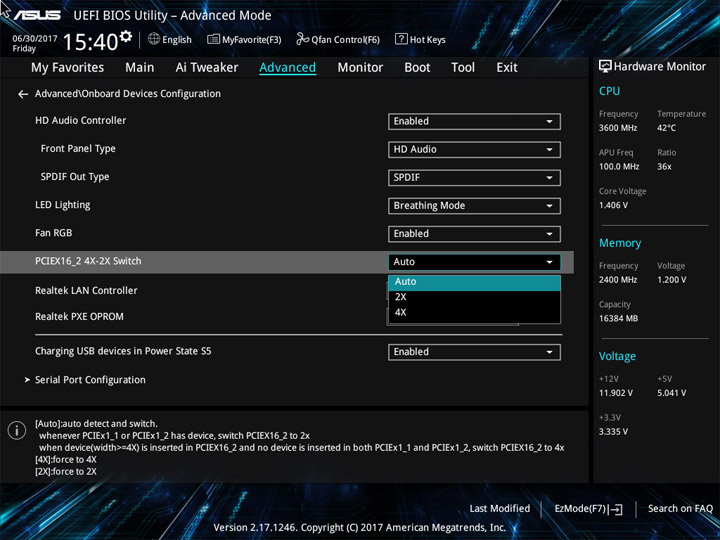Viewport: 720px width, 540px height.
Task: Click the LED Lighting label
Action: tap(62, 205)
